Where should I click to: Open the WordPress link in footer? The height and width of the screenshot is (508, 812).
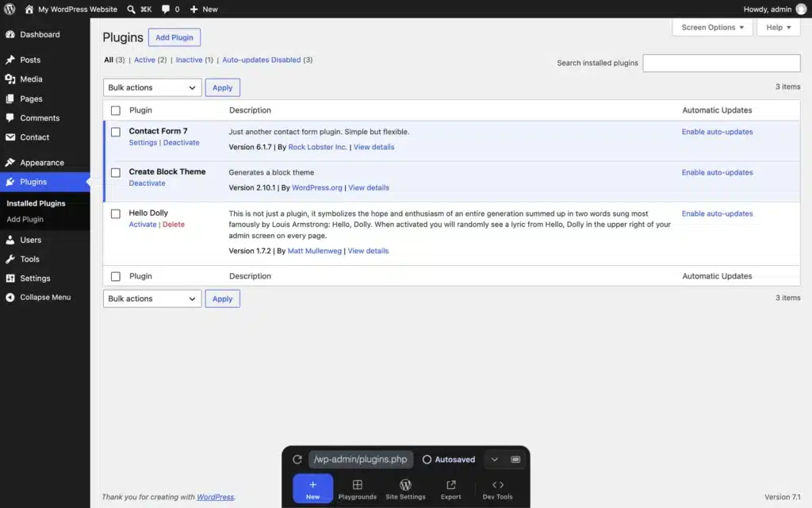tap(215, 497)
